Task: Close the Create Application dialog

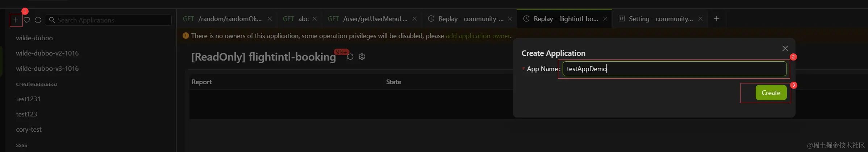Action: [x=785, y=48]
